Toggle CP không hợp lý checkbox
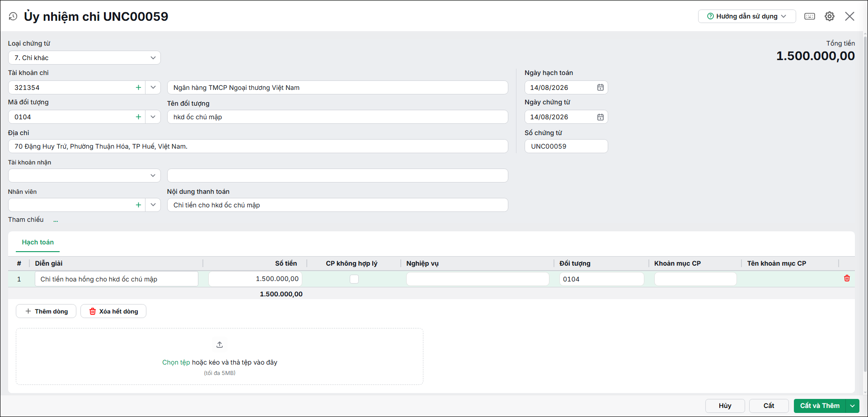868x417 pixels. (x=354, y=279)
